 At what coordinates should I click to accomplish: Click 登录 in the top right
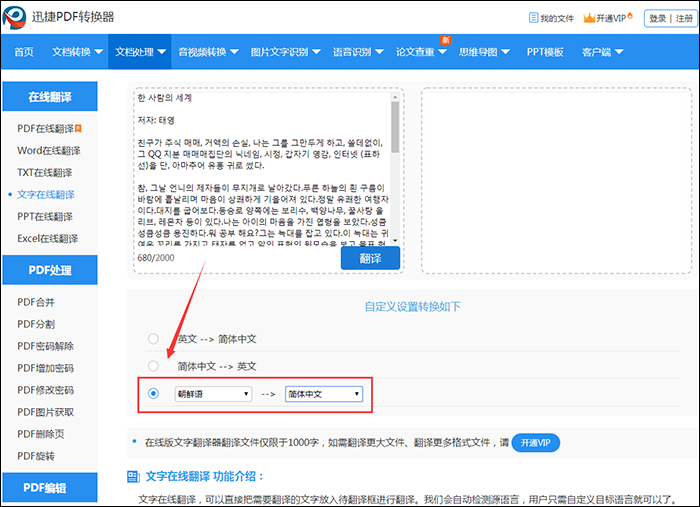657,18
